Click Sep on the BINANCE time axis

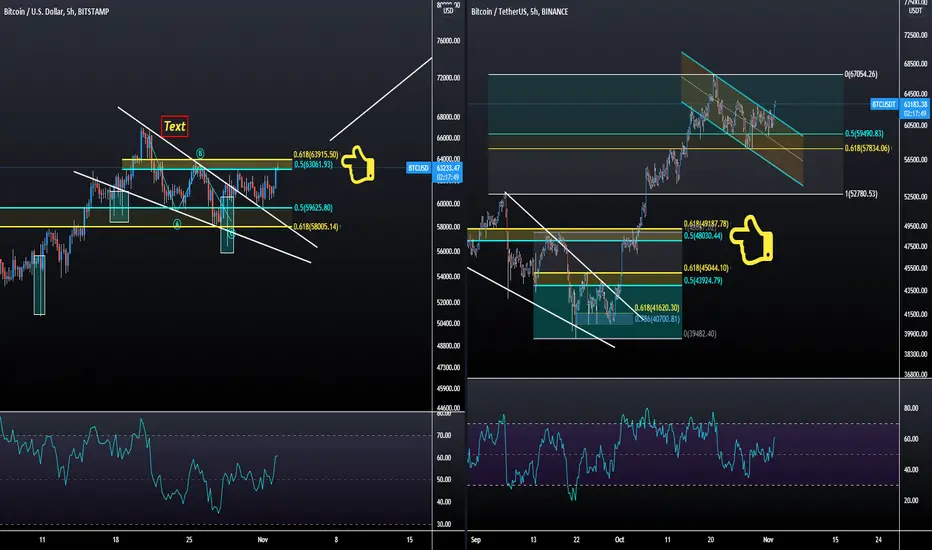476,540
